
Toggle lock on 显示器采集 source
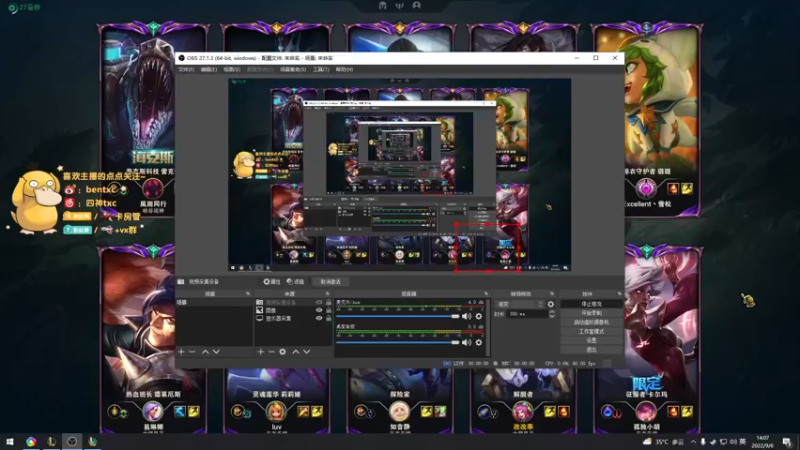(329, 318)
